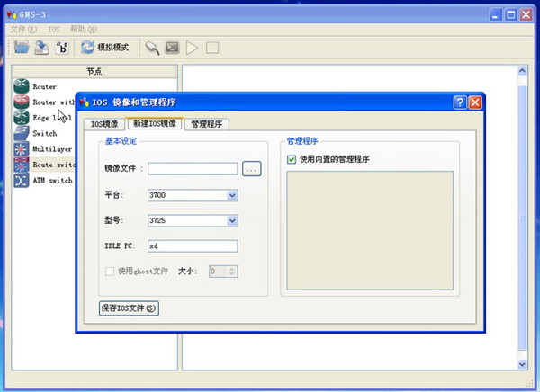Toggle the 使用内置的管理程序 checkbox
This screenshot has height=392, width=540.
coord(292,159)
